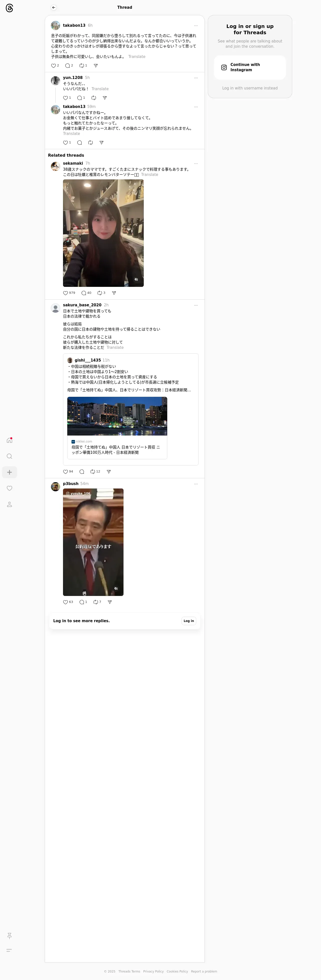
Task: Open the nikkei.com article title link
Action: [x=116, y=450]
